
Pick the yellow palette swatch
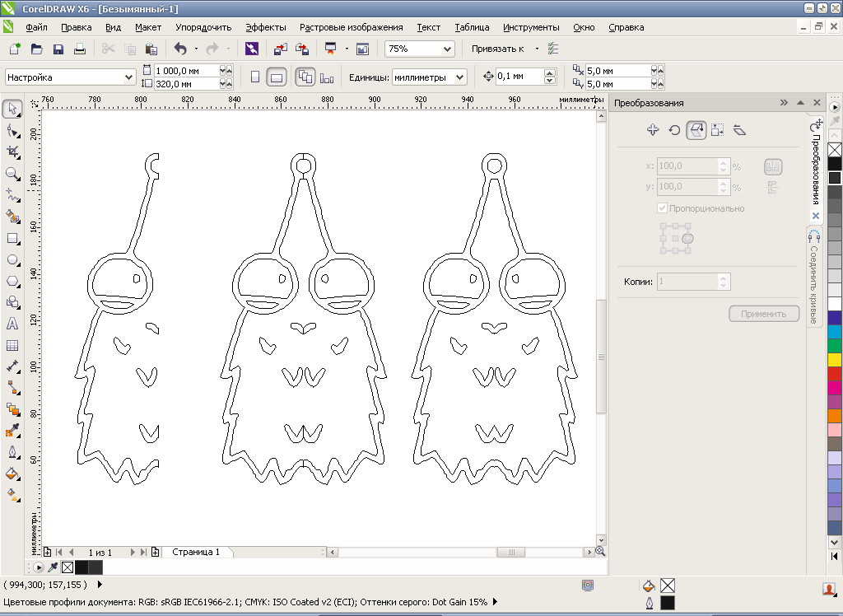pos(835,359)
